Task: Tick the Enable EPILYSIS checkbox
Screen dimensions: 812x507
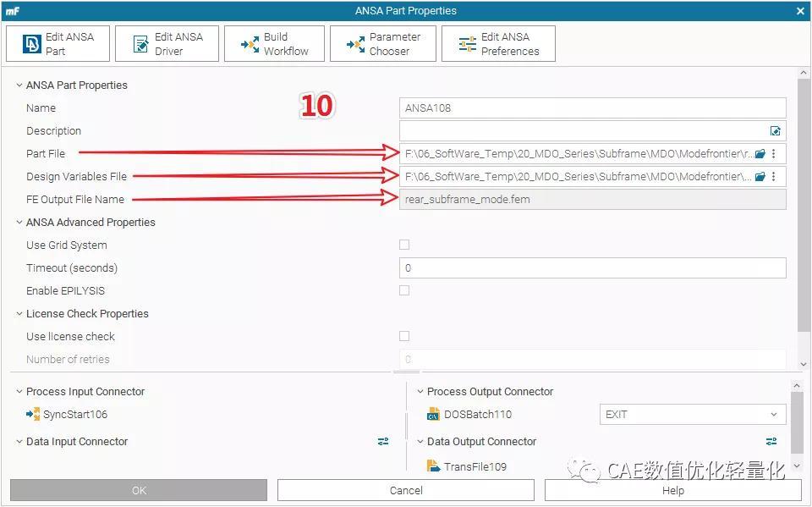Action: click(x=404, y=290)
